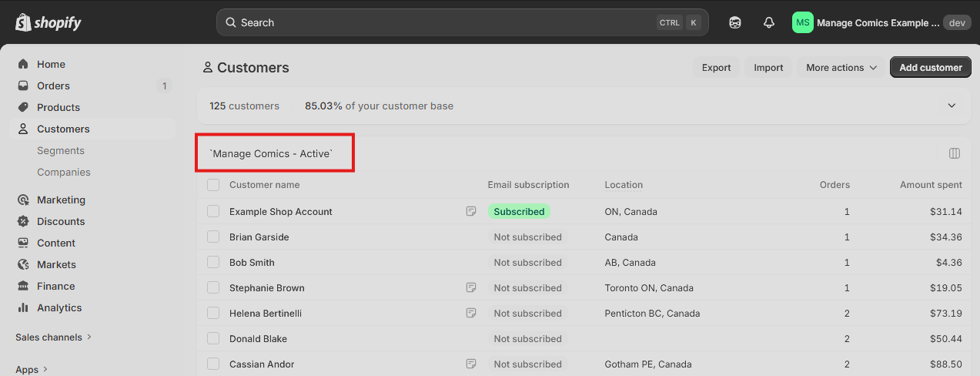Click the MS store avatar
980x376 pixels.
point(803,22)
